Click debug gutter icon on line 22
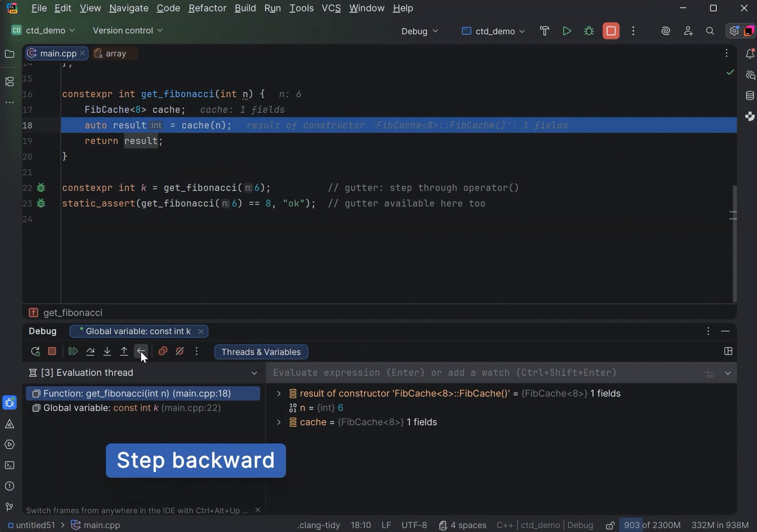 (x=41, y=188)
